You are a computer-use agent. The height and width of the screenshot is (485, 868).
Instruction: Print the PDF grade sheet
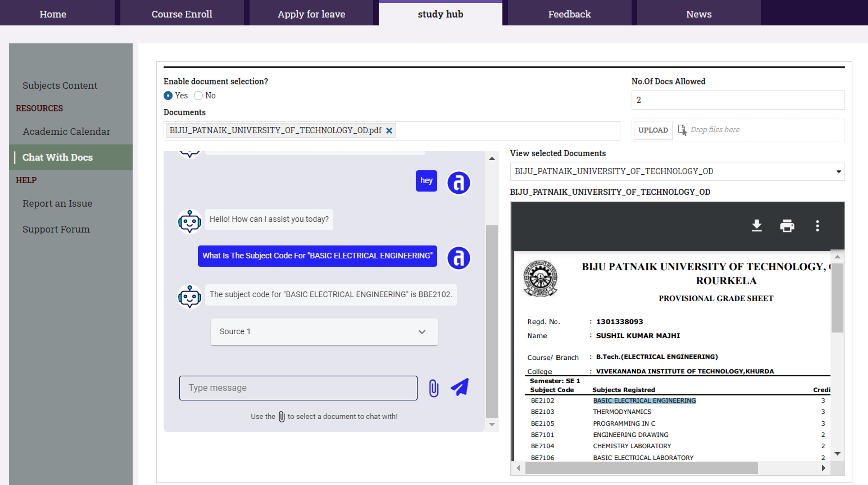787,226
